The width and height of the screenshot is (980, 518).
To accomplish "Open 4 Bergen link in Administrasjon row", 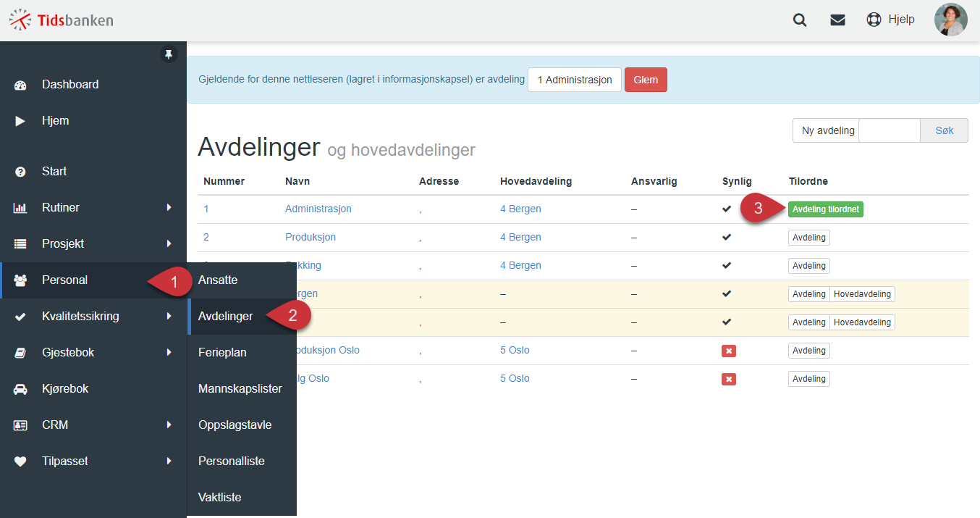I will (x=520, y=209).
